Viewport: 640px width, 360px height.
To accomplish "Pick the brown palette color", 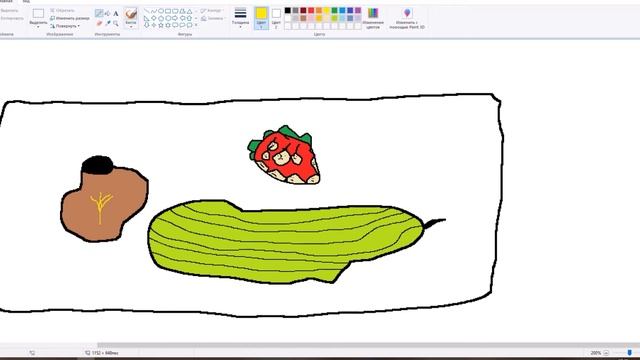I will click(303, 18).
